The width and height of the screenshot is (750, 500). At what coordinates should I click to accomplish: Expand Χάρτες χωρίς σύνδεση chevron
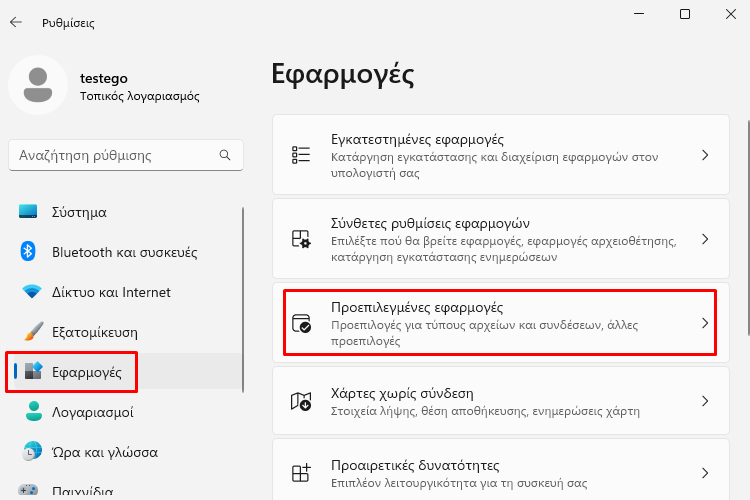[x=705, y=401]
